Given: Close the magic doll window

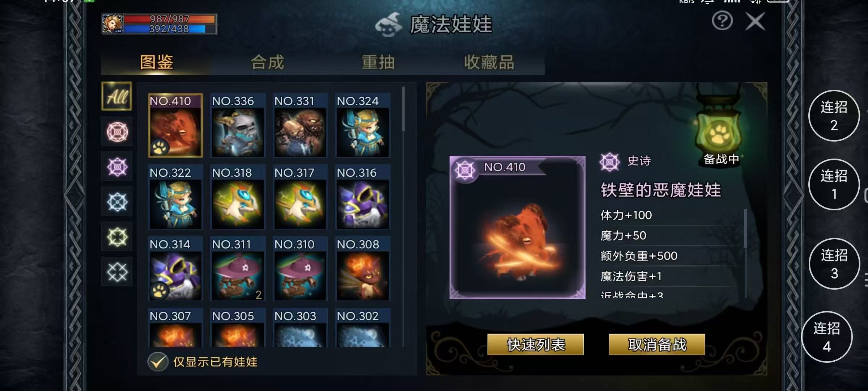Looking at the screenshot, I should tap(756, 22).
